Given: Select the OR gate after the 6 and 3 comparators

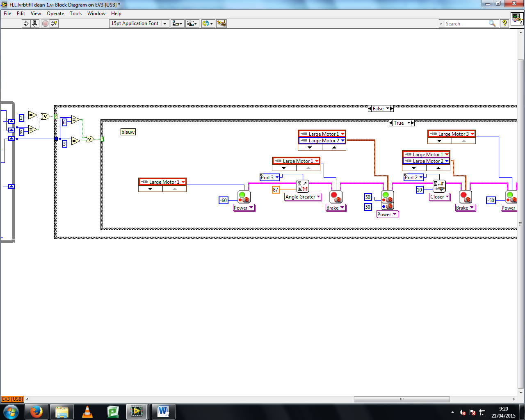Looking at the screenshot, I should [90, 139].
